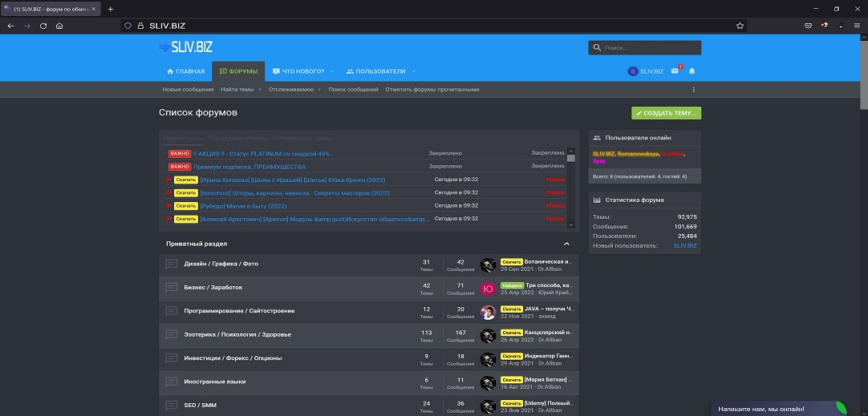
Task: Open Дизайн / Графика / Фото forum
Action: [x=221, y=264]
